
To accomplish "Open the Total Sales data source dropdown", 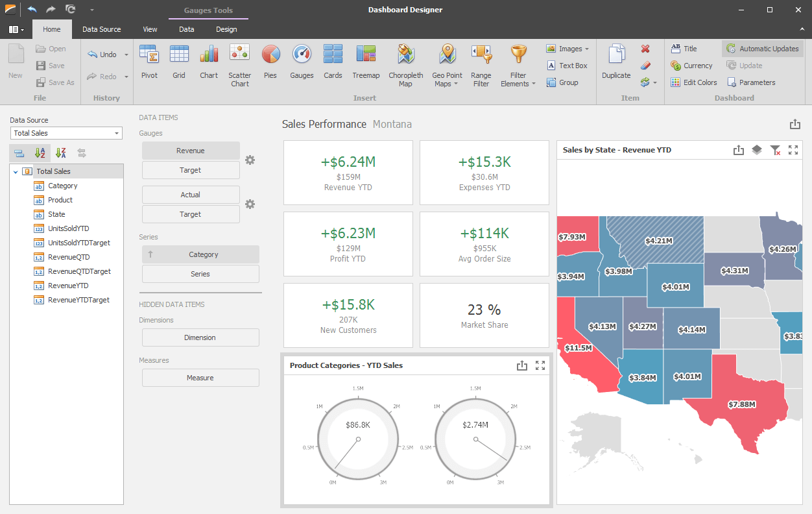I will click(117, 132).
